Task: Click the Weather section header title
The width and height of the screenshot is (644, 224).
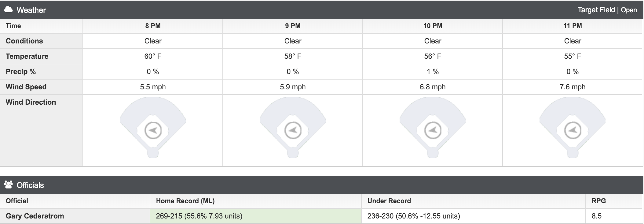Action: point(31,10)
